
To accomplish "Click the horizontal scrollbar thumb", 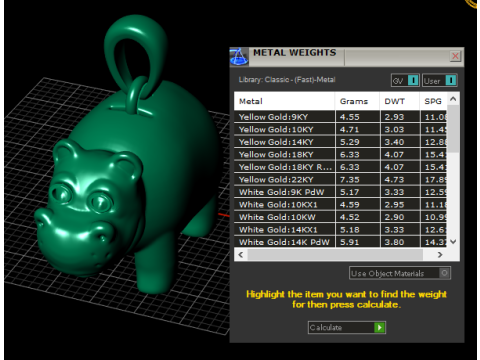I will pos(335,255).
